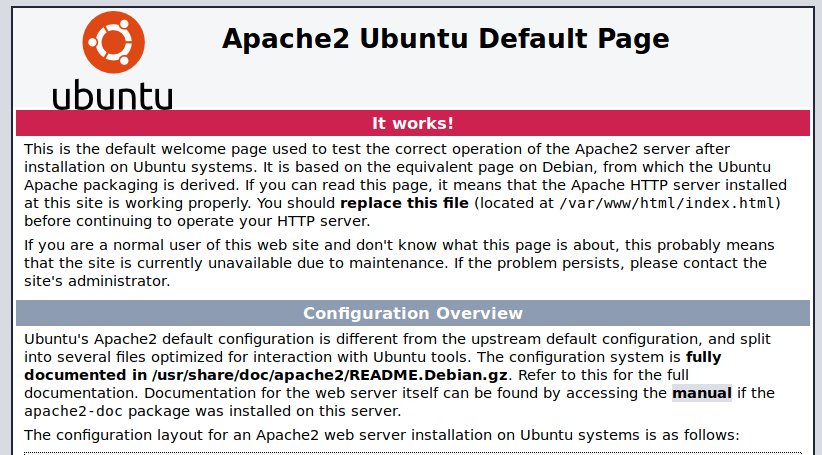Click the site's administrator text
The image size is (822, 455).
click(x=97, y=281)
